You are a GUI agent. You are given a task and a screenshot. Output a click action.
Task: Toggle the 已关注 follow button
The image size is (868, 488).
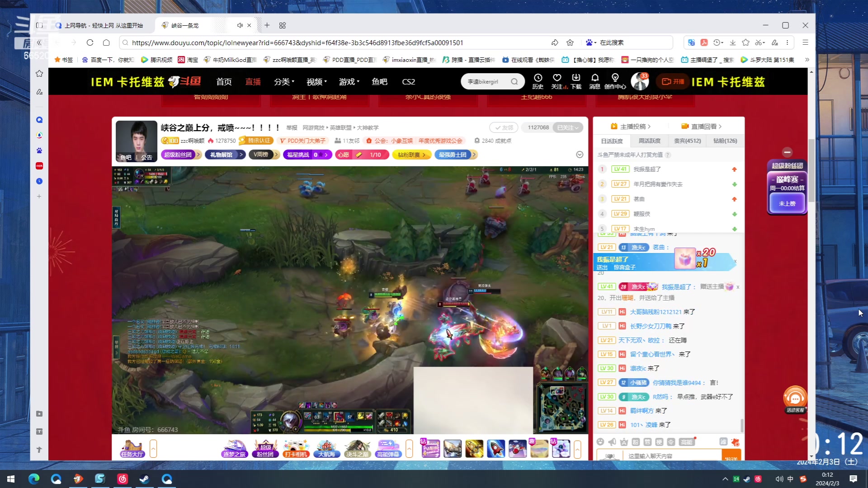[568, 127]
